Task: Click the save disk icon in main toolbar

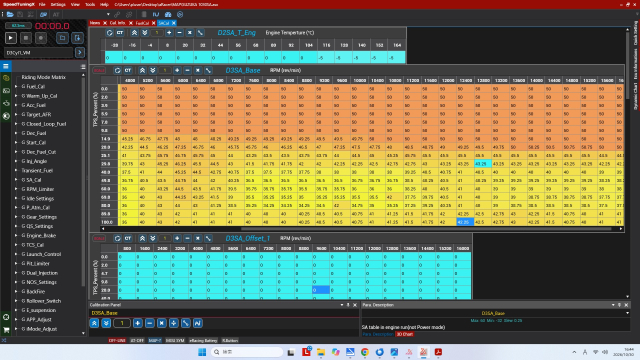Action: 20,14
